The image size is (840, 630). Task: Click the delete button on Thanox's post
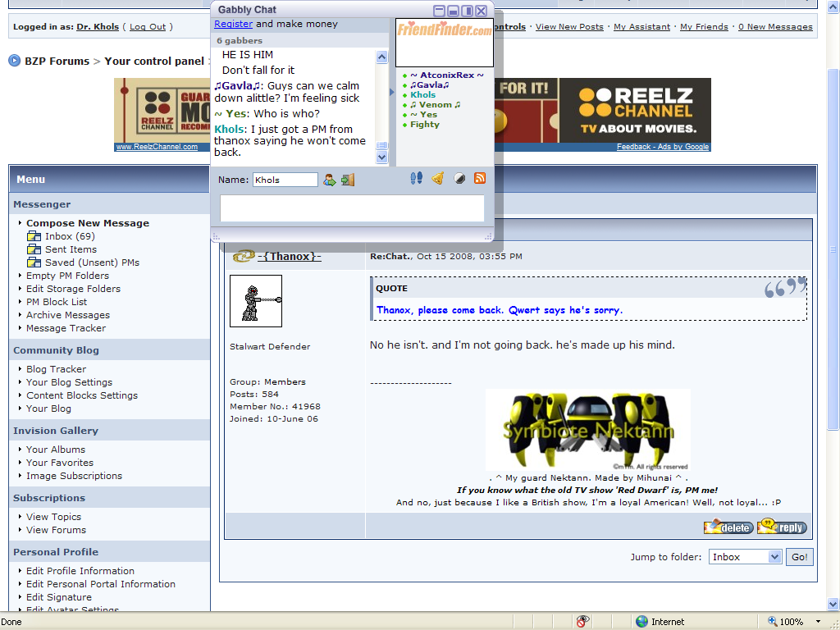pyautogui.click(x=728, y=527)
